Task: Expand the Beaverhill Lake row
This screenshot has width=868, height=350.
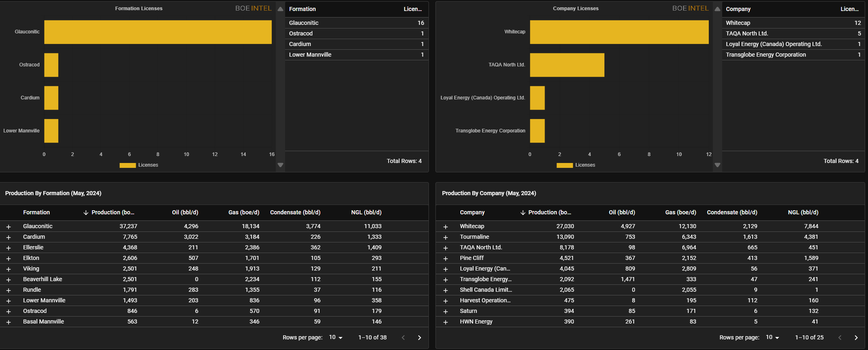Action: point(8,280)
